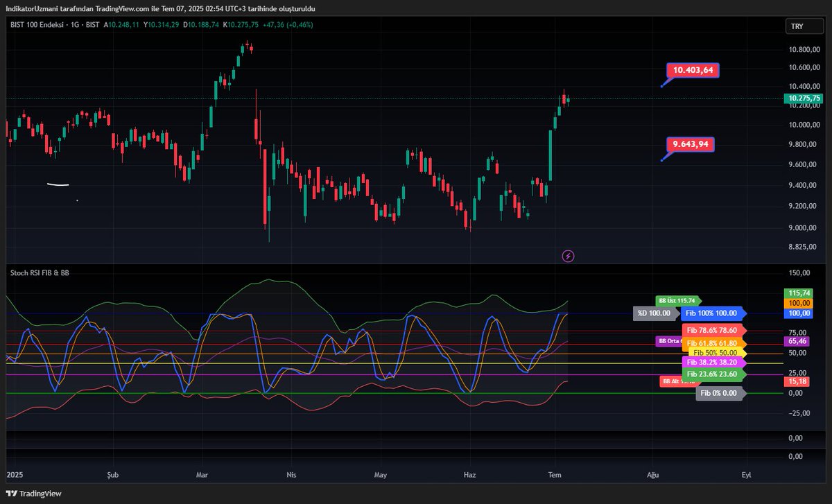Screen dimensions: 832x504
Task: Select Tem on the time axis
Action: [554, 475]
